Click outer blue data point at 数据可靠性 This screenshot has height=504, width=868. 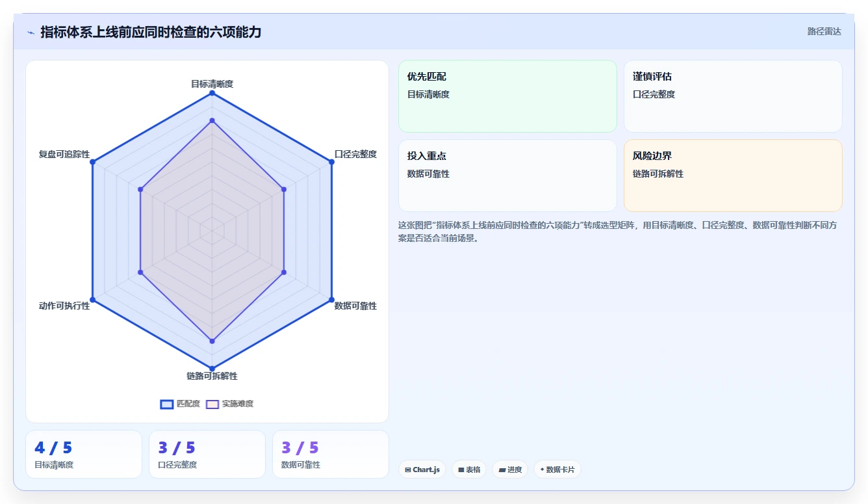(x=331, y=300)
